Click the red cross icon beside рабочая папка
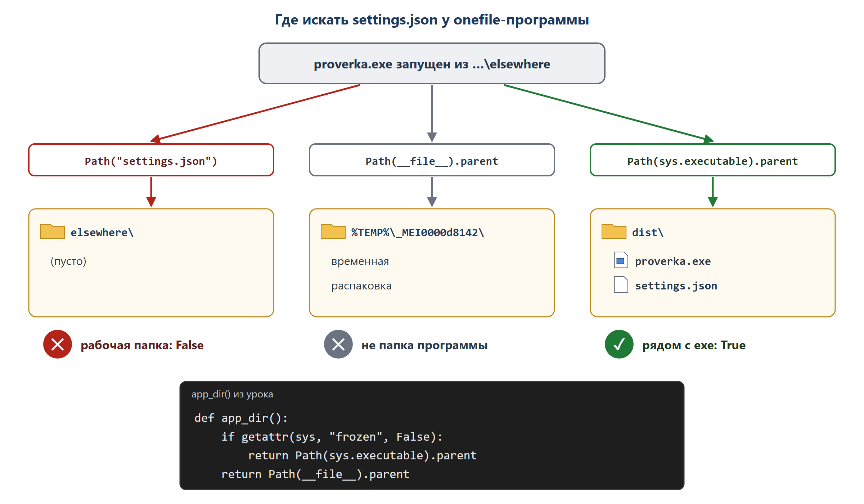This screenshot has width=864, height=504. pos(58,344)
